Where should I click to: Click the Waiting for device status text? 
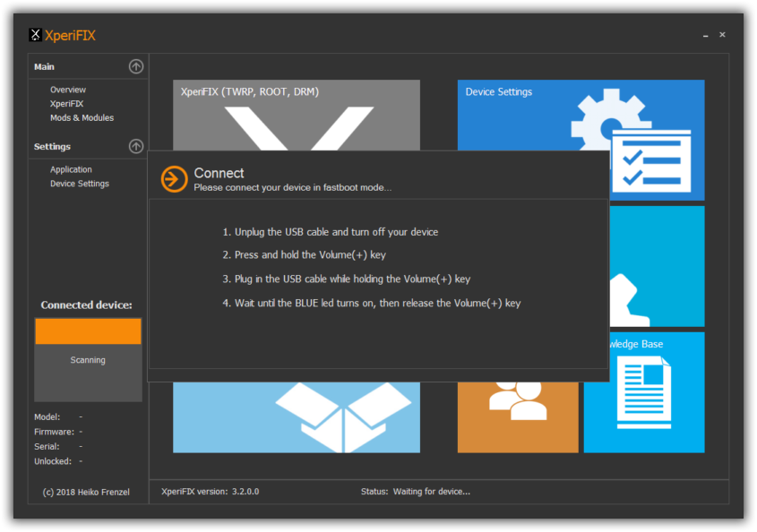(430, 492)
